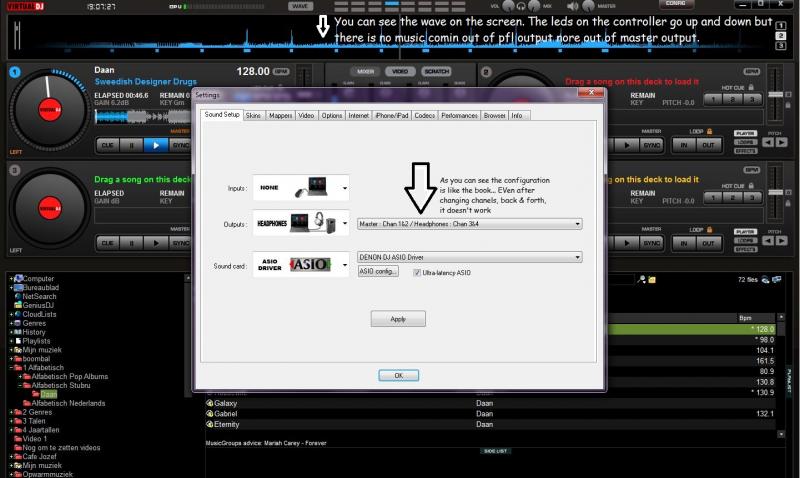Switch to the Performances tab

click(x=459, y=116)
